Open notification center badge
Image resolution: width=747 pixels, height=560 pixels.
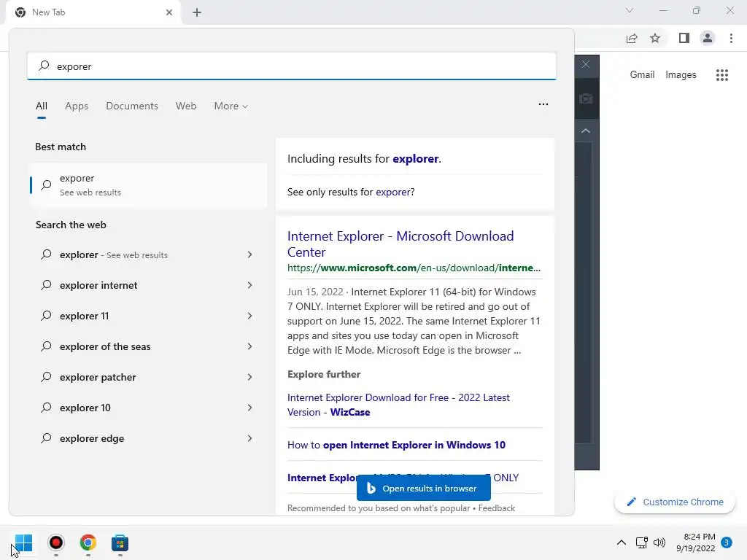(727, 542)
